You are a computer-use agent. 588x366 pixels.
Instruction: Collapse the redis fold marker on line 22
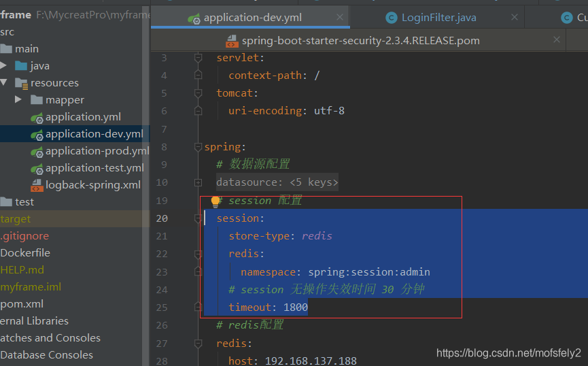(198, 254)
